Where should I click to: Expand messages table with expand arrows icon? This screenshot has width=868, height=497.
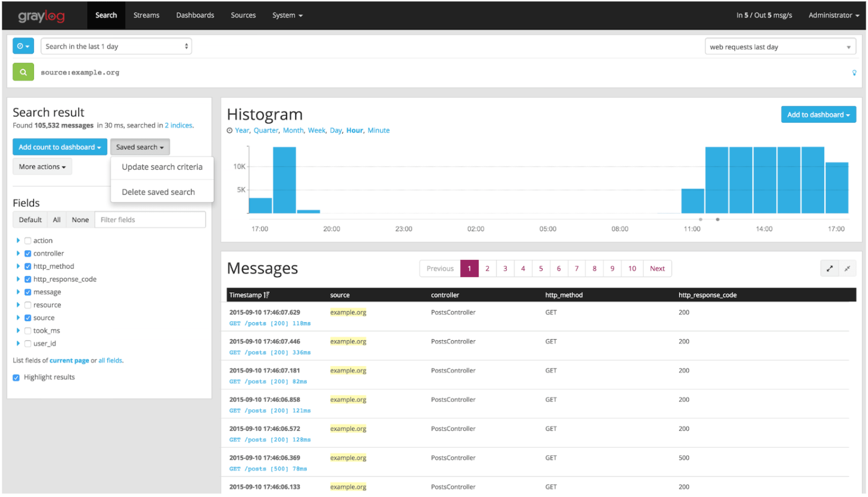830,268
